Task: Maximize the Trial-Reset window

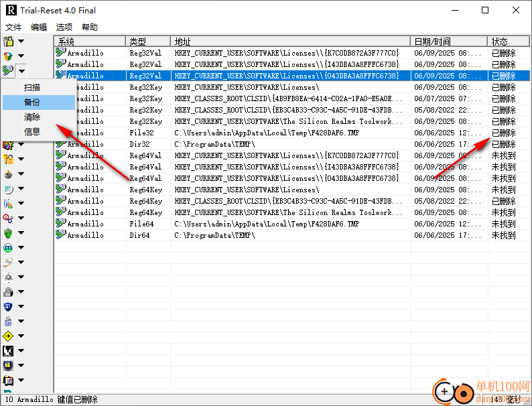Action: 485,10
